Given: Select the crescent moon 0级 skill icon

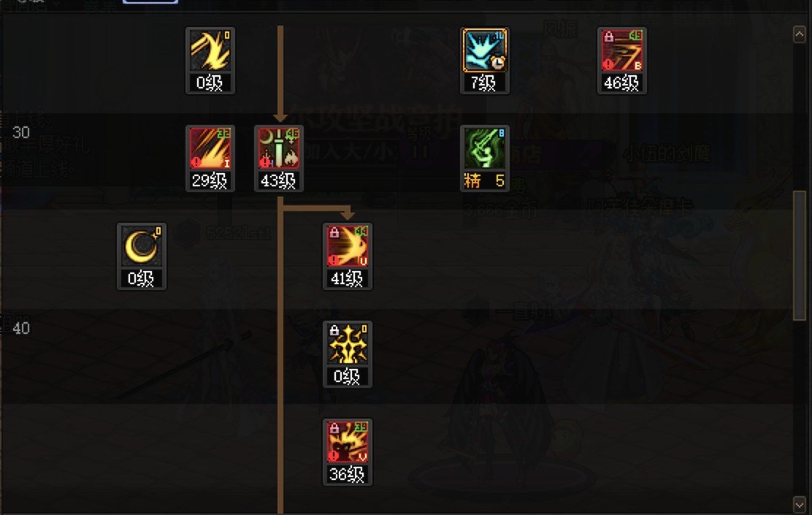Looking at the screenshot, I should (x=142, y=256).
